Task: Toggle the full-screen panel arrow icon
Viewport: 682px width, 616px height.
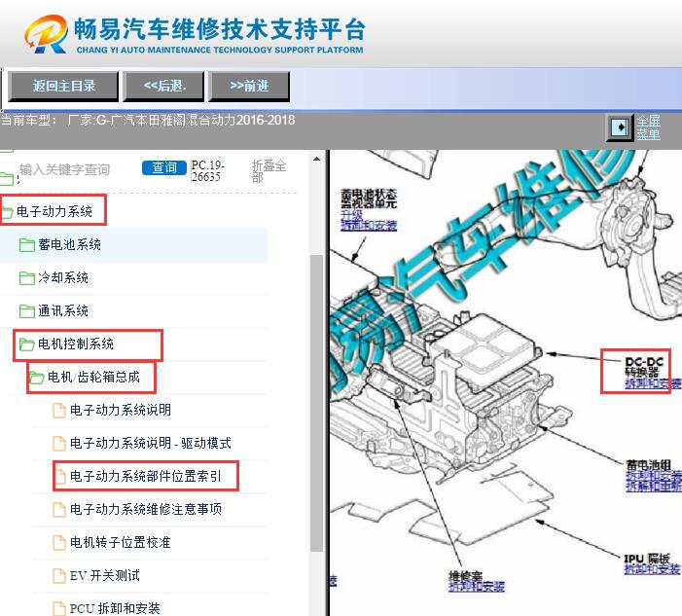Action: coord(620,127)
